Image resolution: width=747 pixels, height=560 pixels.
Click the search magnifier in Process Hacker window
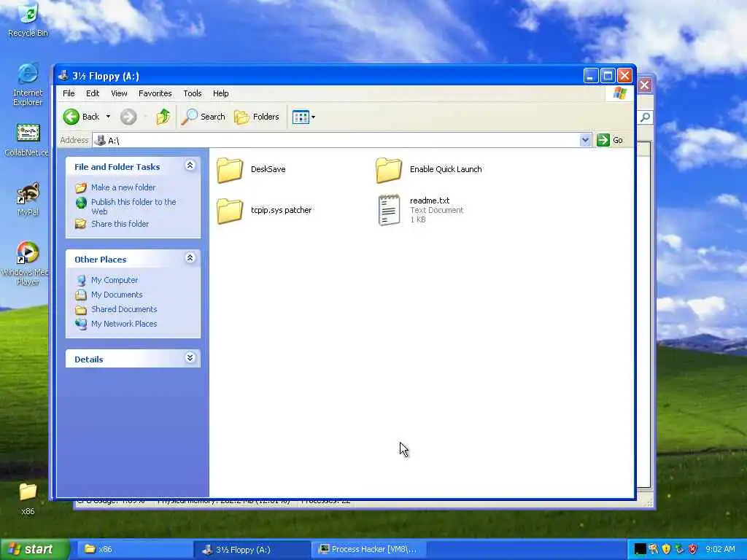pos(645,117)
